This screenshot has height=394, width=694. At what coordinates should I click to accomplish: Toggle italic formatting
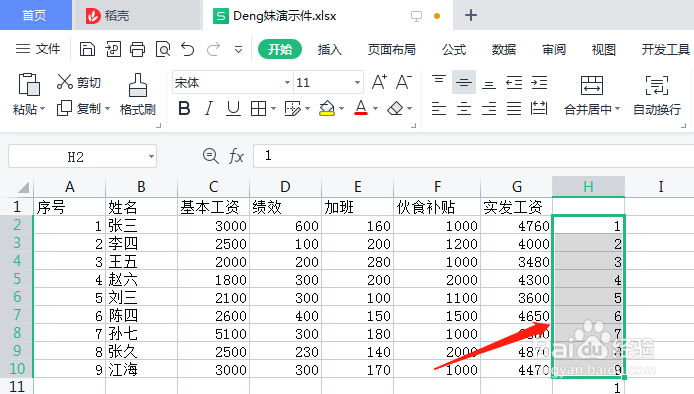coord(208,108)
